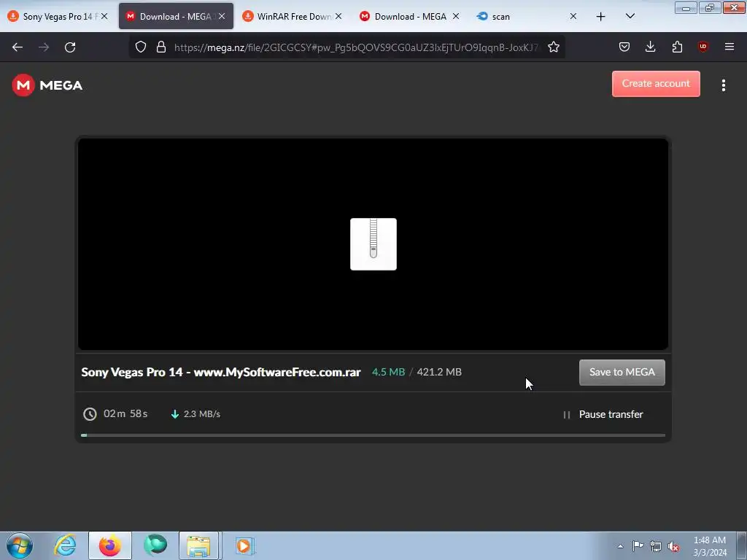
Task: Open the clock showing 1:48 AM
Action: [x=709, y=546]
